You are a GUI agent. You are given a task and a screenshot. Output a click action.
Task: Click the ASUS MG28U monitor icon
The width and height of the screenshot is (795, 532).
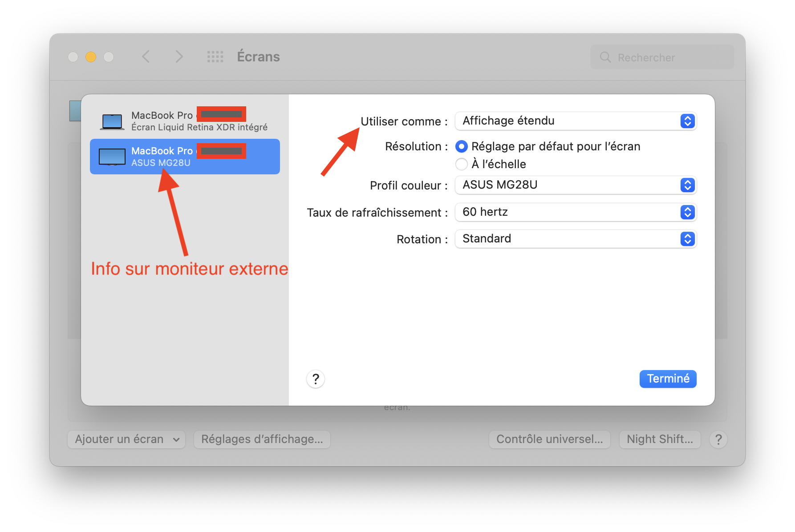112,157
